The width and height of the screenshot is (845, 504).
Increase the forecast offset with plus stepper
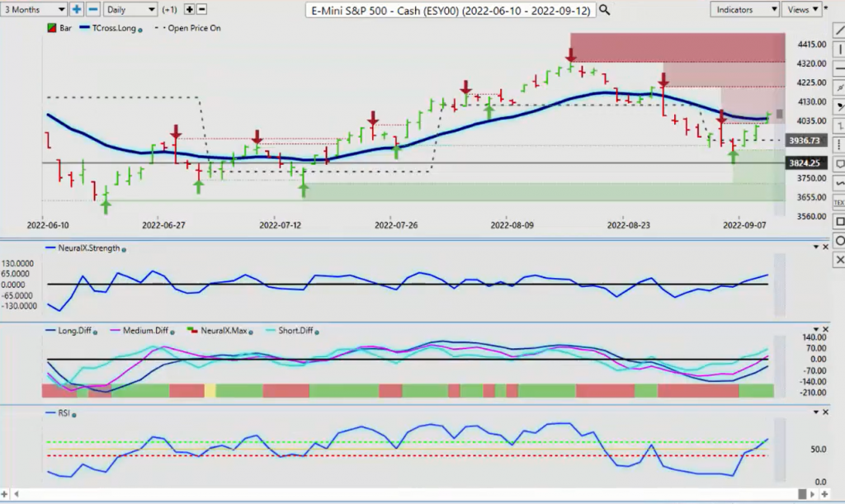[x=189, y=9]
